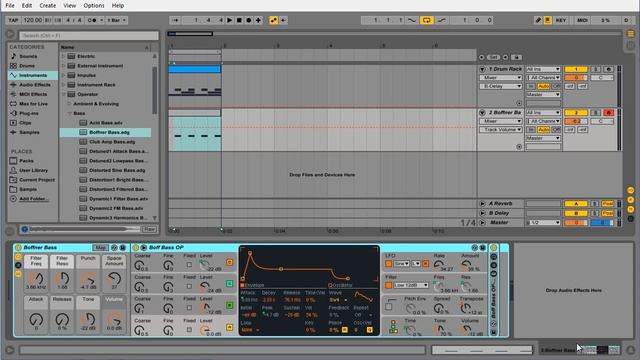
Task: Click the Operator algorithm routing icon
Action: (x=393, y=327)
